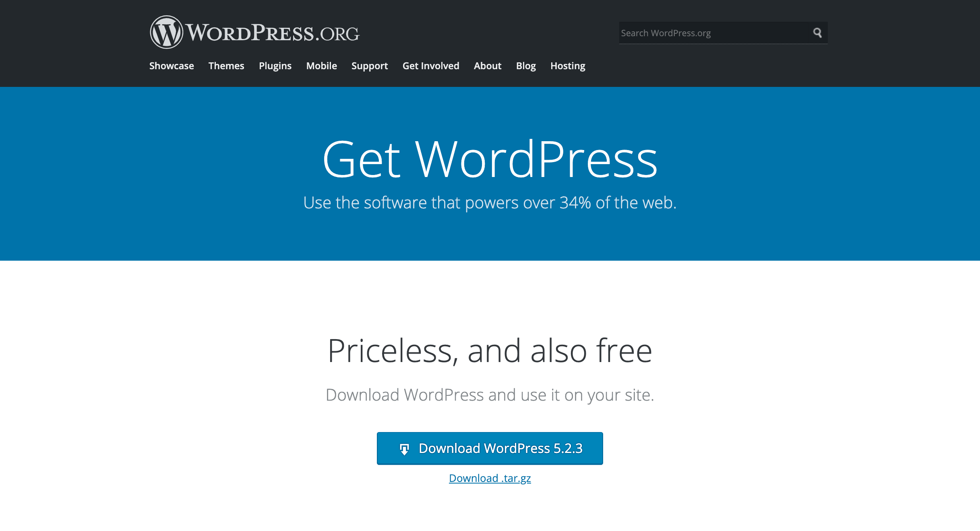Screen dimensions: 980x531
Task: Select the Support navigation tab
Action: pos(370,66)
